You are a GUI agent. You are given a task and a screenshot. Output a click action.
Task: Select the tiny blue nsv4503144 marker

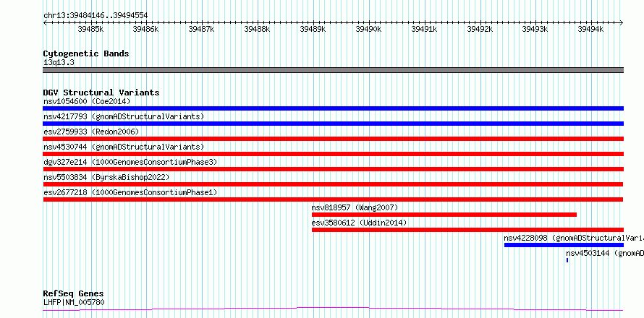[567, 260]
